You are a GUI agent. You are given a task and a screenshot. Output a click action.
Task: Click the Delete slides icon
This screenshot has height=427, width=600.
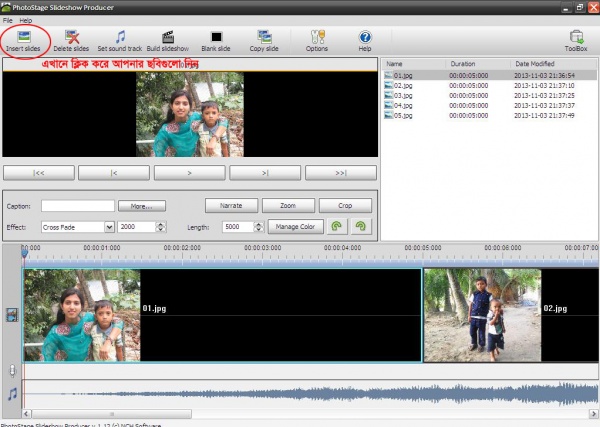point(71,37)
